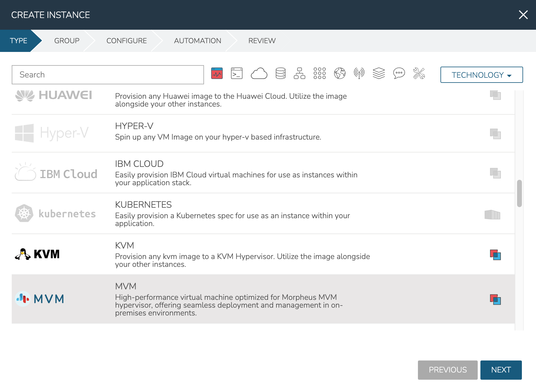Switch to the Configure step tab
This screenshot has width=536, height=392.
coord(126,41)
